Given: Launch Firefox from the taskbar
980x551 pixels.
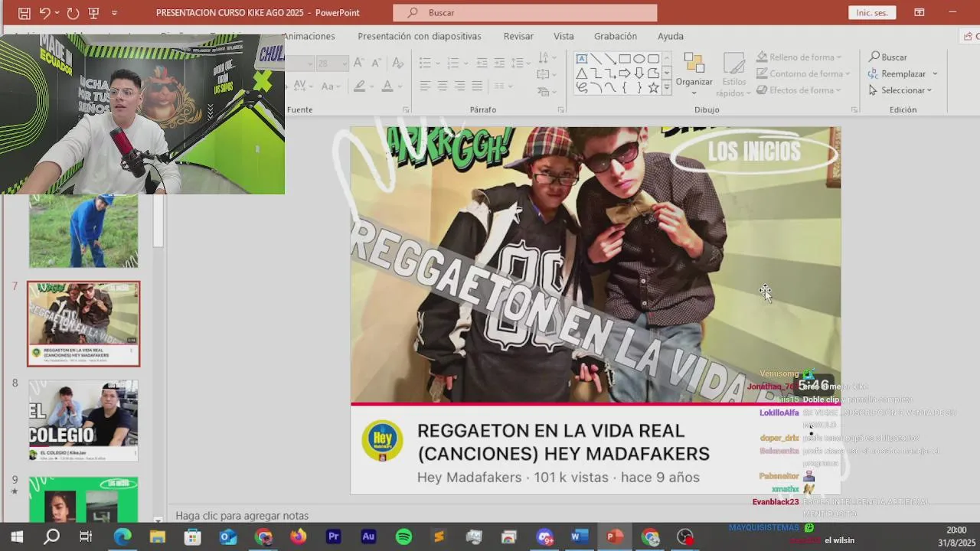Looking at the screenshot, I should [298, 536].
